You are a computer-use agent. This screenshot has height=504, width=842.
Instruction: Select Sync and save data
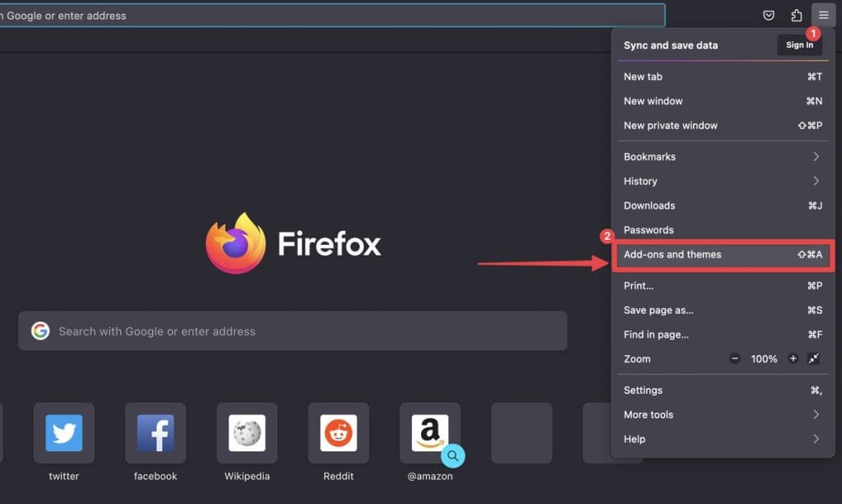point(671,45)
